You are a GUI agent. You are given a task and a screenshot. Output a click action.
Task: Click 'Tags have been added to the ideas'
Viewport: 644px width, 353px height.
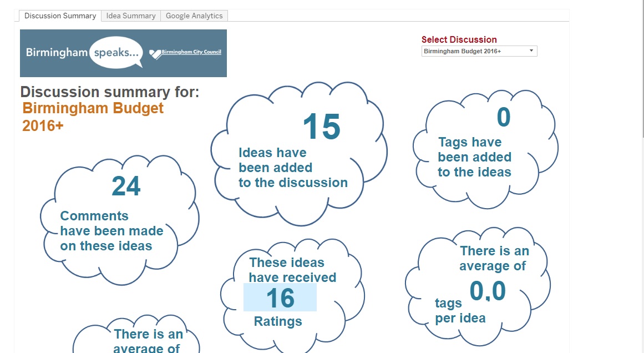[474, 157]
